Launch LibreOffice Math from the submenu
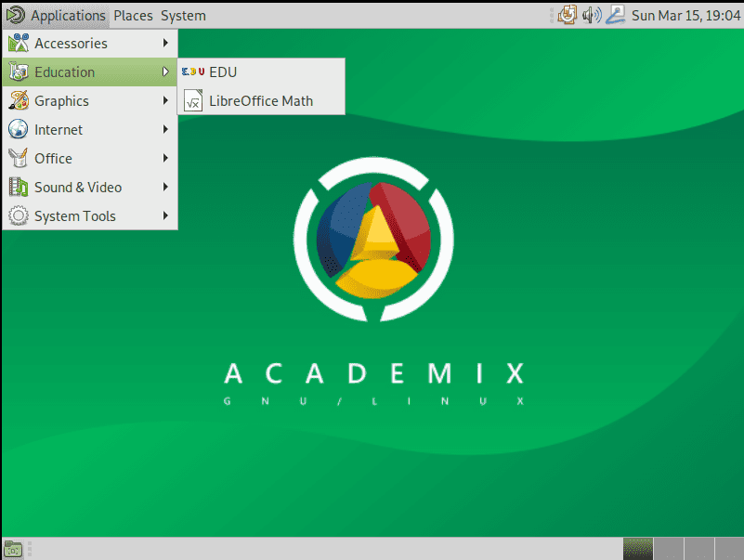Screen dimensions: 744x560 coord(261,100)
